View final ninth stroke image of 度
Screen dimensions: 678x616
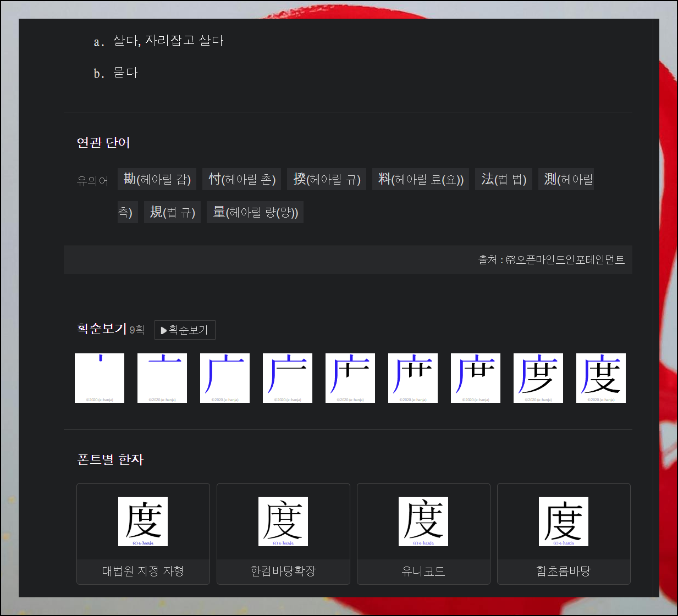(601, 378)
